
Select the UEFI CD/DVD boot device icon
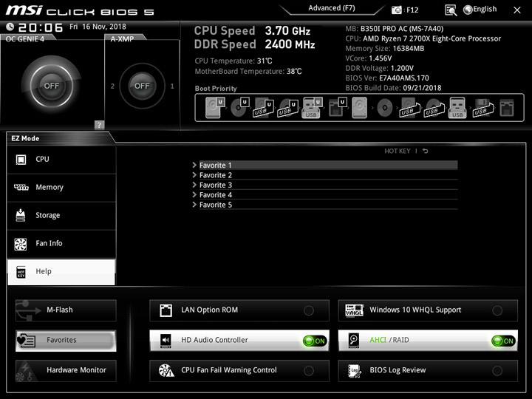coord(240,108)
